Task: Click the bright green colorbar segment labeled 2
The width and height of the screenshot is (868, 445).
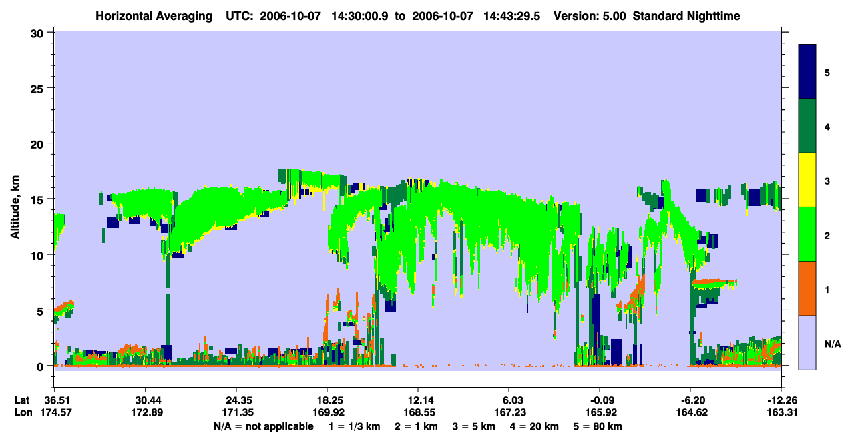Action: [807, 234]
